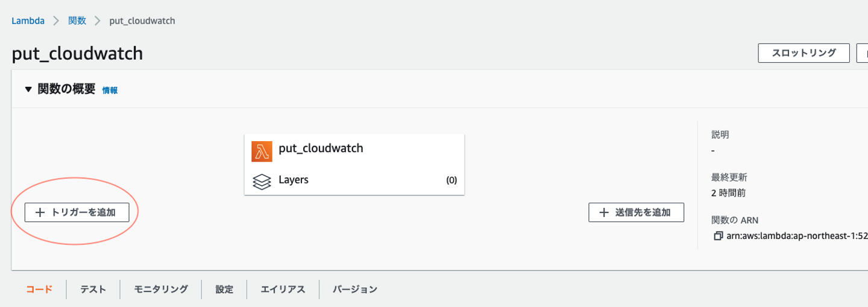868x307 pixels.
Task: Show the 設定 tab
Action: pyautogui.click(x=224, y=290)
